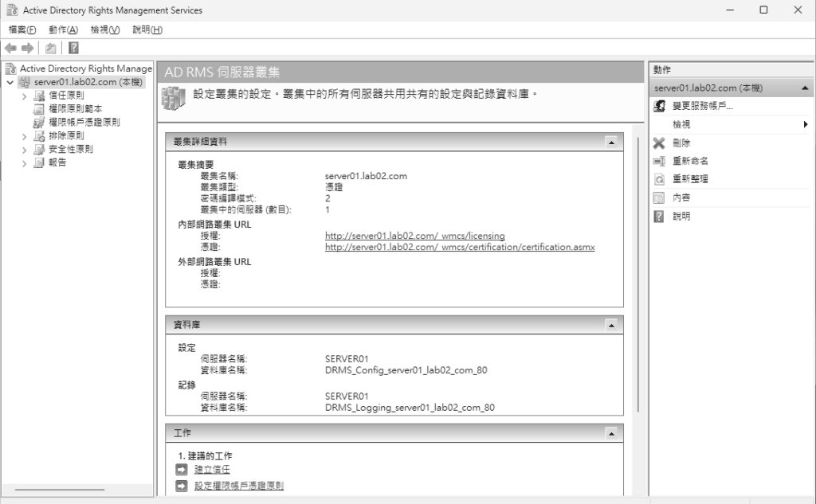Collapse the server01.lab02.com tree node
The height and width of the screenshot is (504, 816).
tap(10, 82)
